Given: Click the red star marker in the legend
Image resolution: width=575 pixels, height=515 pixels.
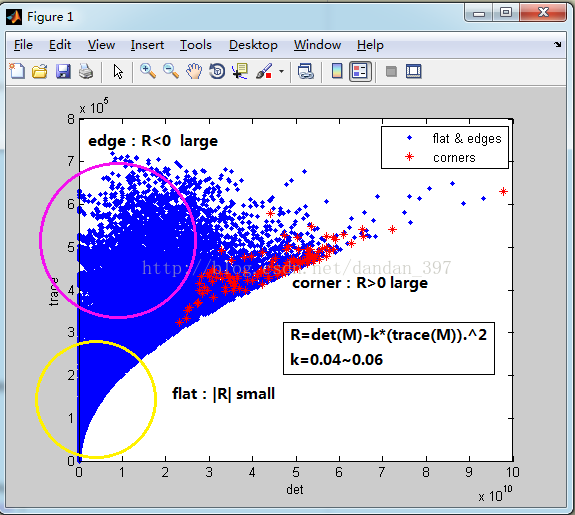Looking at the screenshot, I should [x=409, y=157].
